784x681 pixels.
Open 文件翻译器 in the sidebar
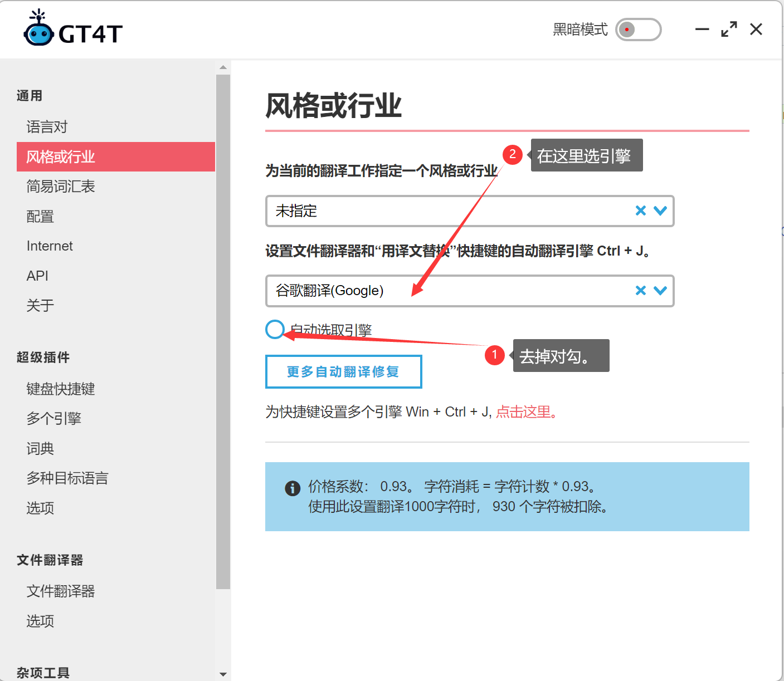coord(61,591)
